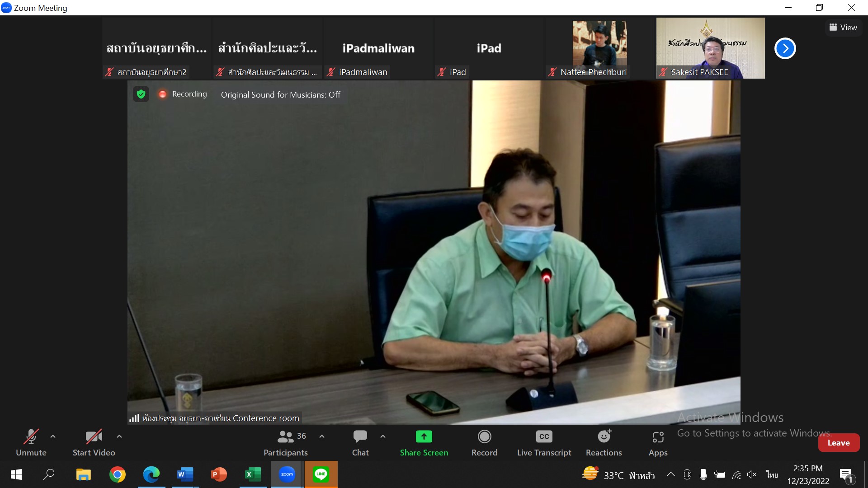
Task: Open Microsoft Edge from taskbar
Action: pyautogui.click(x=151, y=474)
